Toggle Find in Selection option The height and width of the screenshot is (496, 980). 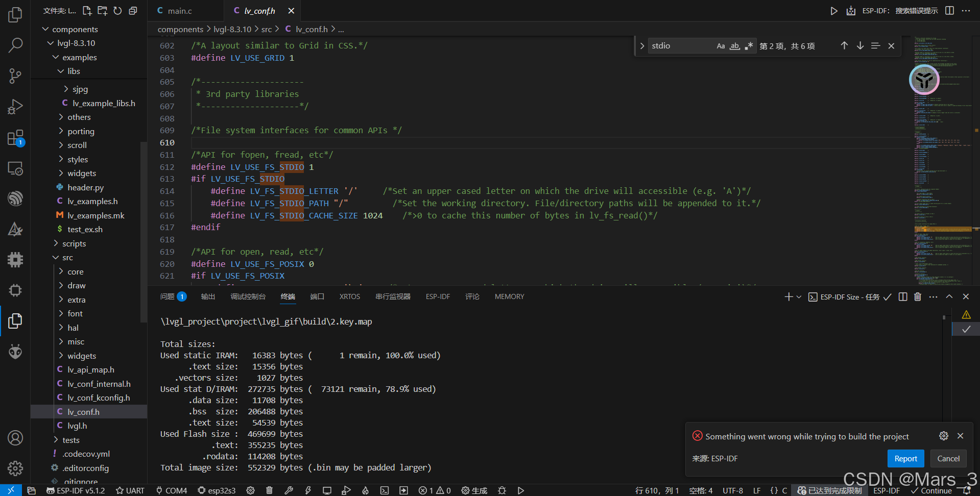tap(875, 46)
